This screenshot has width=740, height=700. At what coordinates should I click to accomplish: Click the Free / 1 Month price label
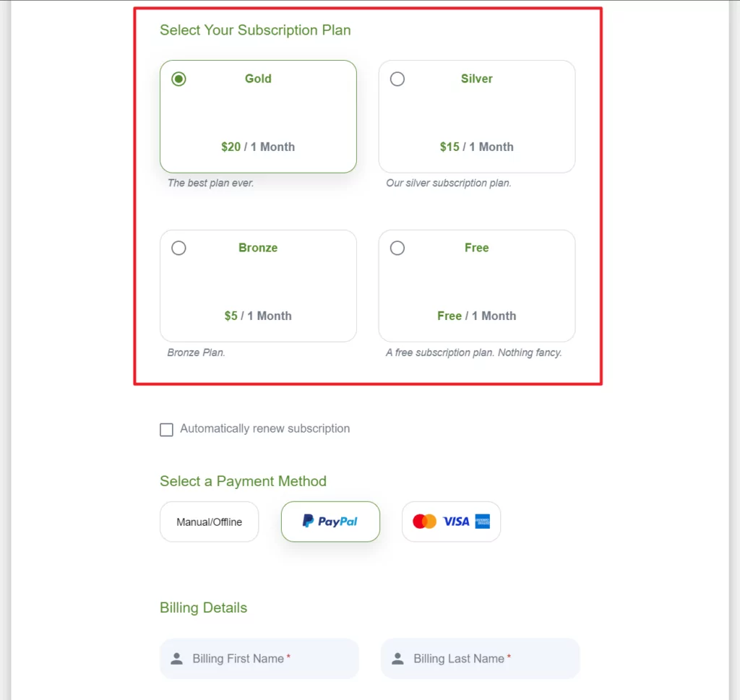(476, 316)
